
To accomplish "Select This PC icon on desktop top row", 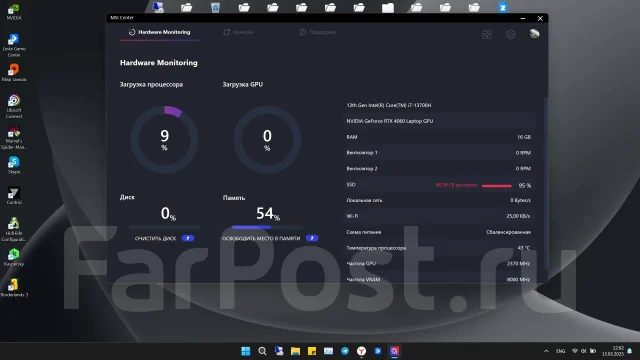I will pyautogui.click(x=158, y=7).
